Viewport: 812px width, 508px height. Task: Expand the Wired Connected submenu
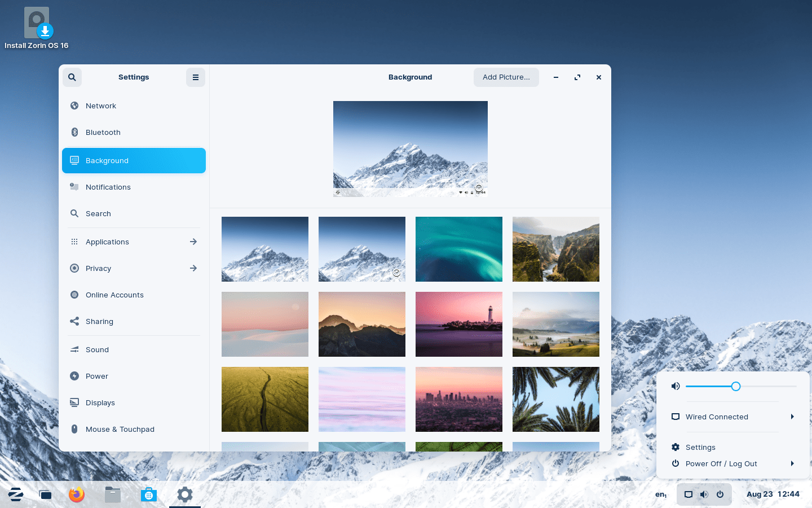tap(792, 417)
